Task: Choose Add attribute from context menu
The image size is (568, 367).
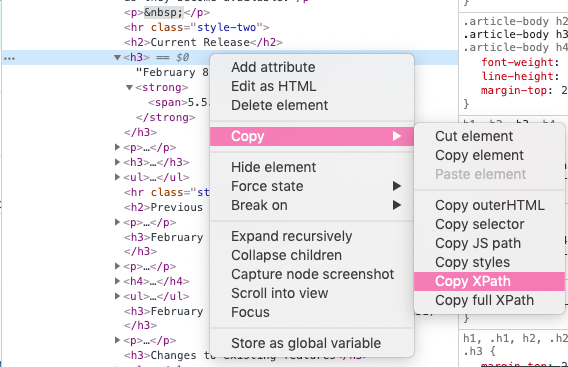Action: tap(312, 67)
